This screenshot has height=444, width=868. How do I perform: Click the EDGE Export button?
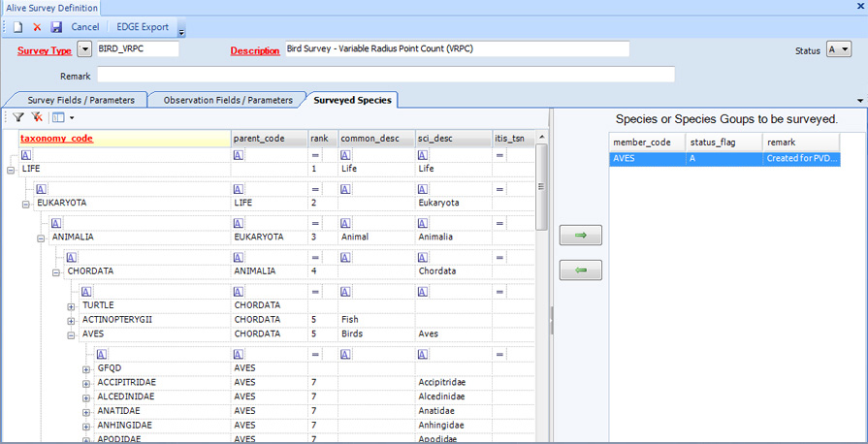tap(142, 27)
